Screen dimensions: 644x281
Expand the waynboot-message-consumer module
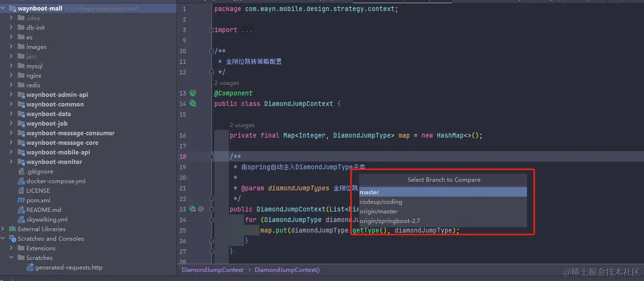coord(11,133)
